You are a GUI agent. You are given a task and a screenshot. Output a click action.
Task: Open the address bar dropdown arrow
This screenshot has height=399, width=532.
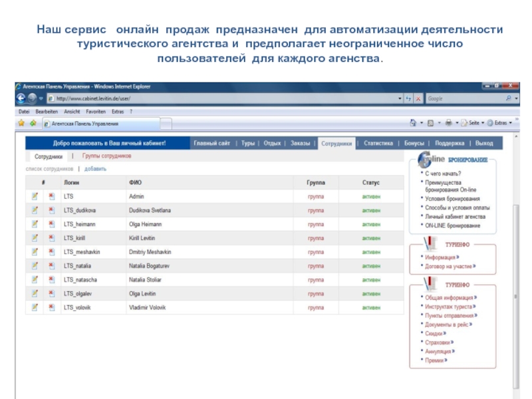coord(400,98)
